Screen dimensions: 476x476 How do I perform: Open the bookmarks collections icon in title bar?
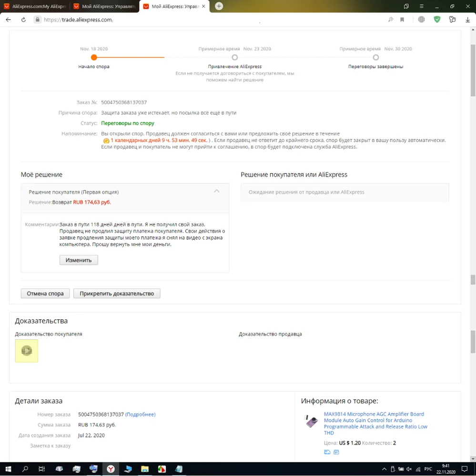click(x=406, y=6)
